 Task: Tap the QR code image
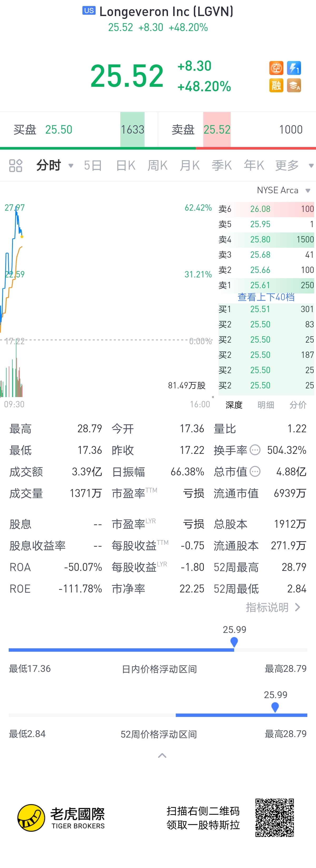(274, 818)
